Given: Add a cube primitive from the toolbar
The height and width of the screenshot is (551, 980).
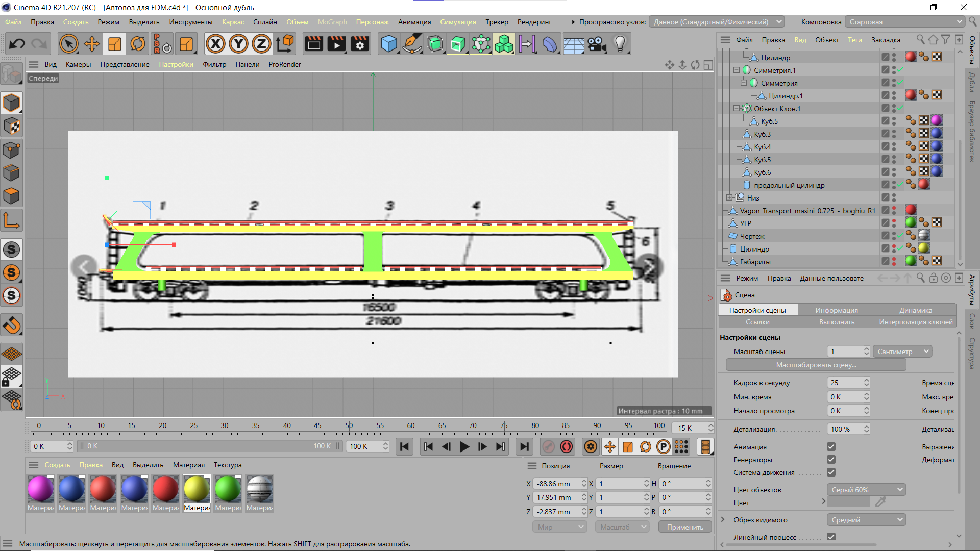Looking at the screenshot, I should [388, 44].
